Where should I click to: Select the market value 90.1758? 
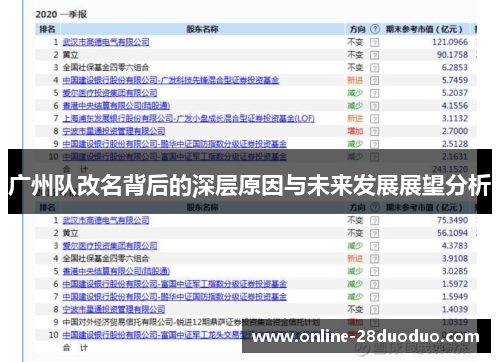[x=452, y=55]
